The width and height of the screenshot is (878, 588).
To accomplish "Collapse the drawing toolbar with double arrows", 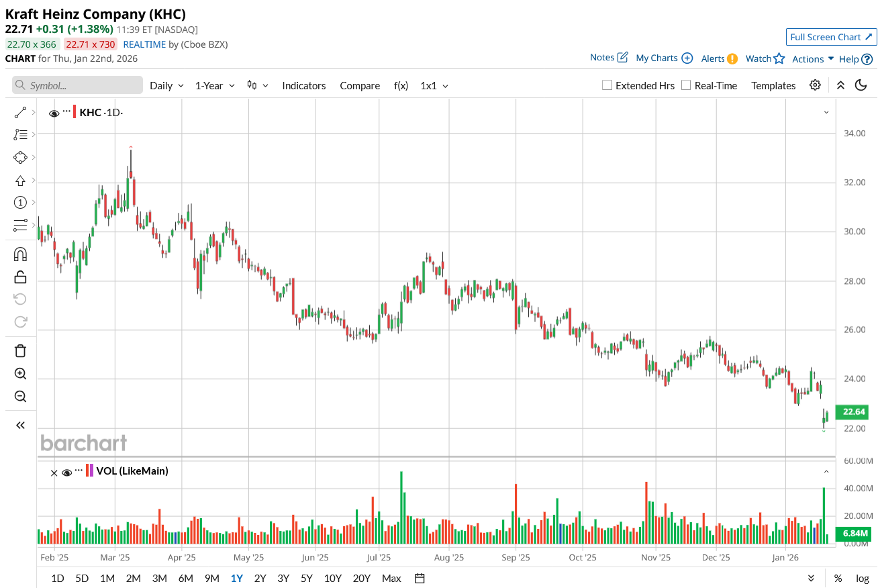I will pyautogui.click(x=20, y=425).
